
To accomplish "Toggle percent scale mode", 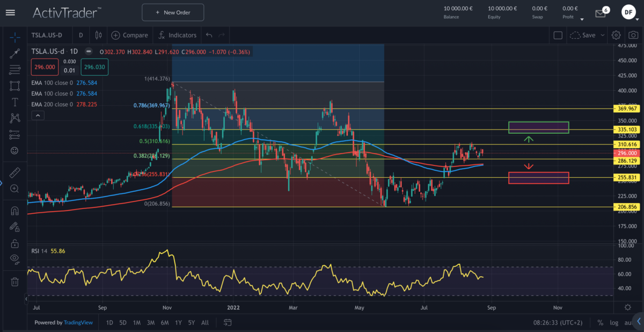I will (x=600, y=322).
